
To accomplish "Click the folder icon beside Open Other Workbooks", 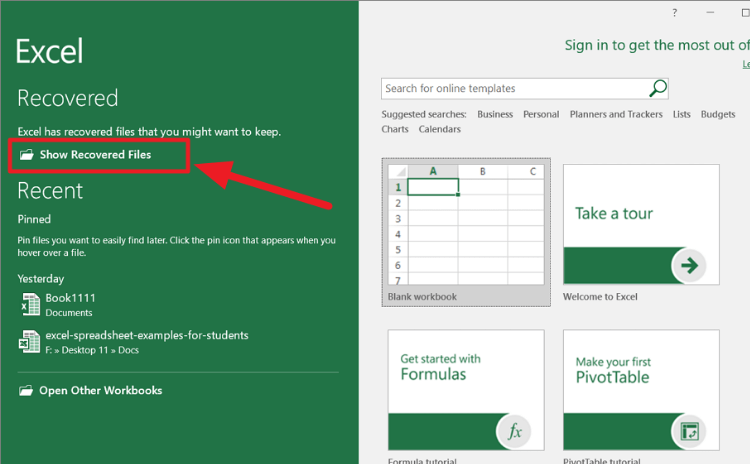I will point(26,390).
